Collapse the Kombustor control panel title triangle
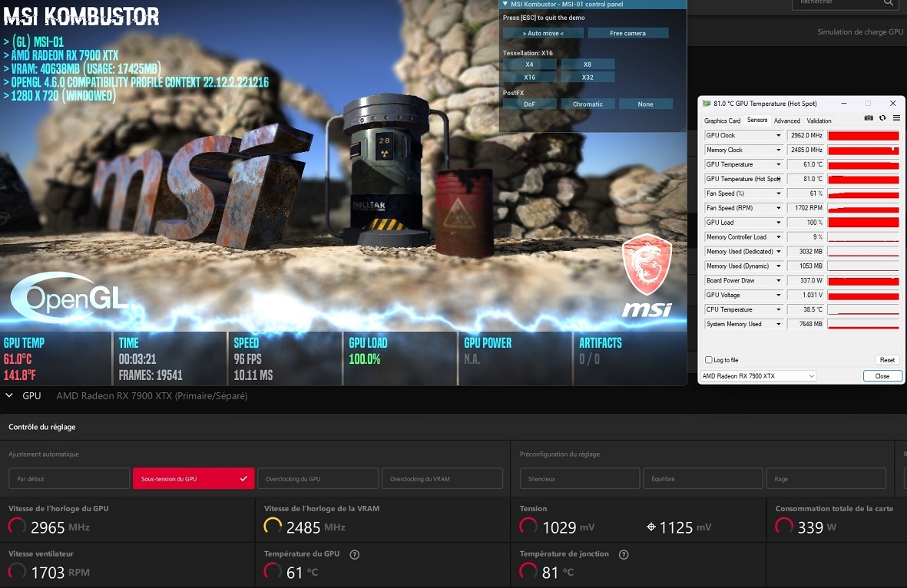The width and height of the screenshot is (907, 588). coord(505,4)
